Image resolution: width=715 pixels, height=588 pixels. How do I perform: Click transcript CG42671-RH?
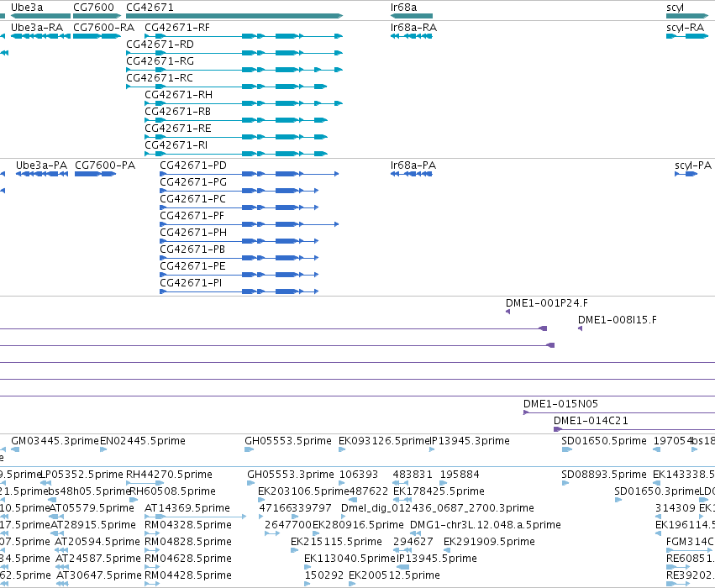[179, 95]
